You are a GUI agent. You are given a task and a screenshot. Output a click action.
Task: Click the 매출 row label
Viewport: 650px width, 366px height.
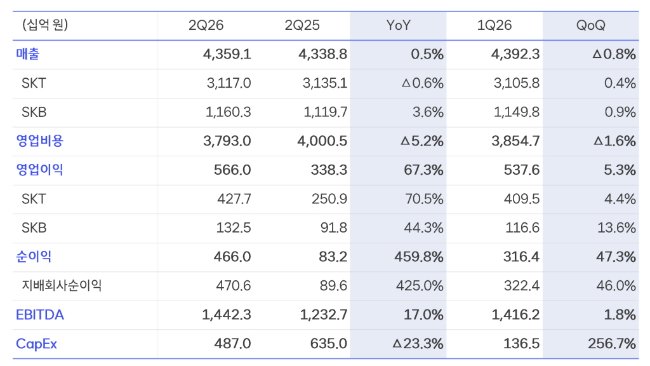pos(28,54)
